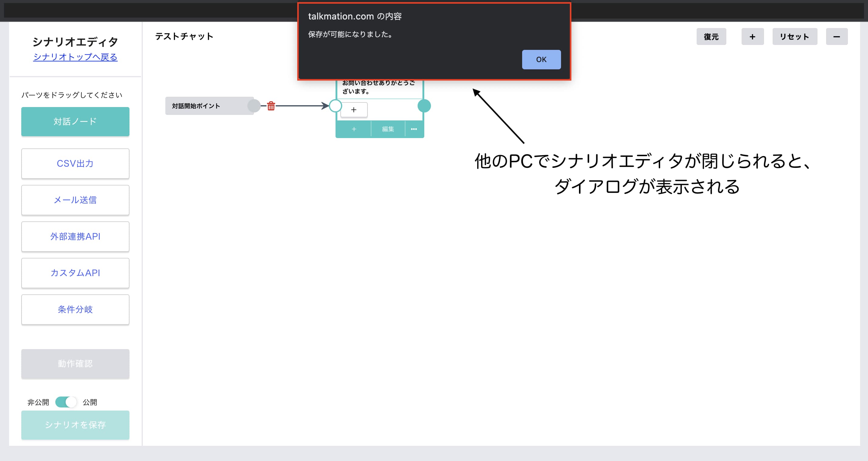
Task: Open the node's three-dots more menu
Action: (x=414, y=129)
